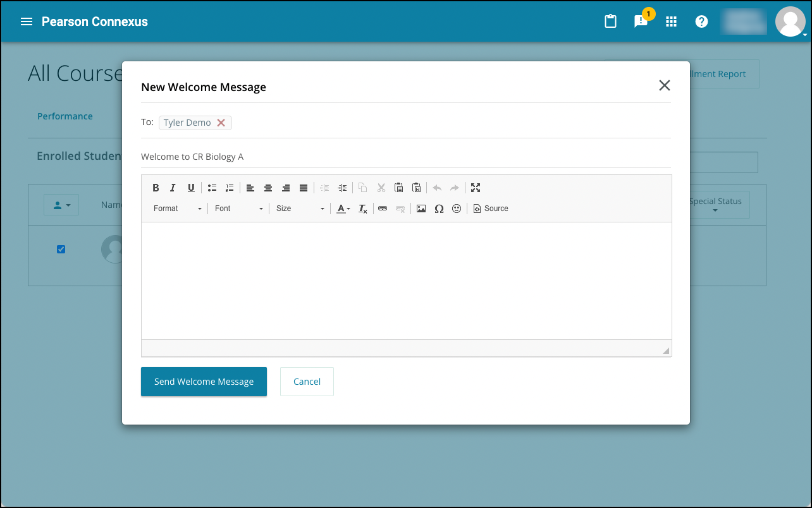Insert a smiley emoticon
The image size is (812, 508).
pyautogui.click(x=457, y=209)
